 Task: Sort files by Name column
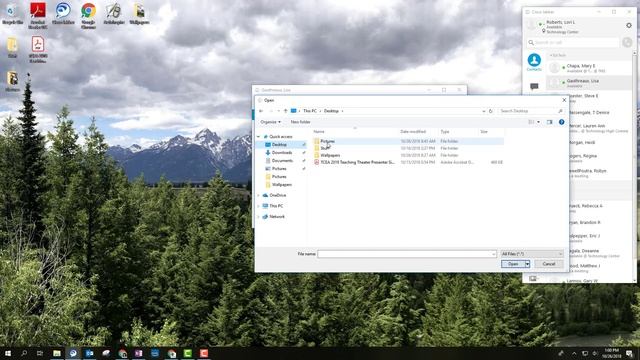tap(319, 132)
